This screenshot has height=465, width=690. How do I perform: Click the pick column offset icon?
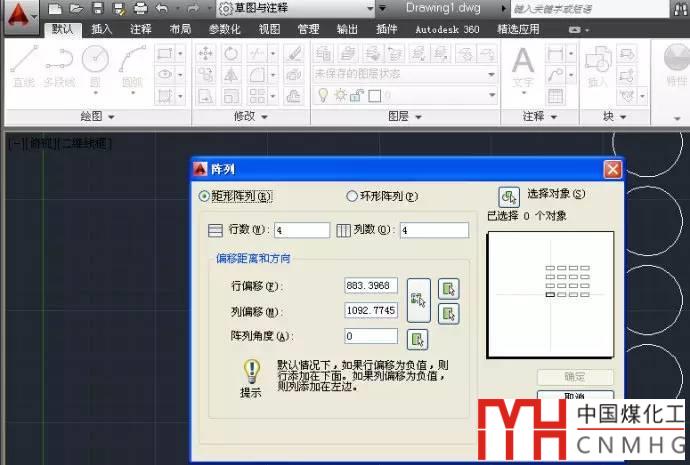pyautogui.click(x=449, y=313)
